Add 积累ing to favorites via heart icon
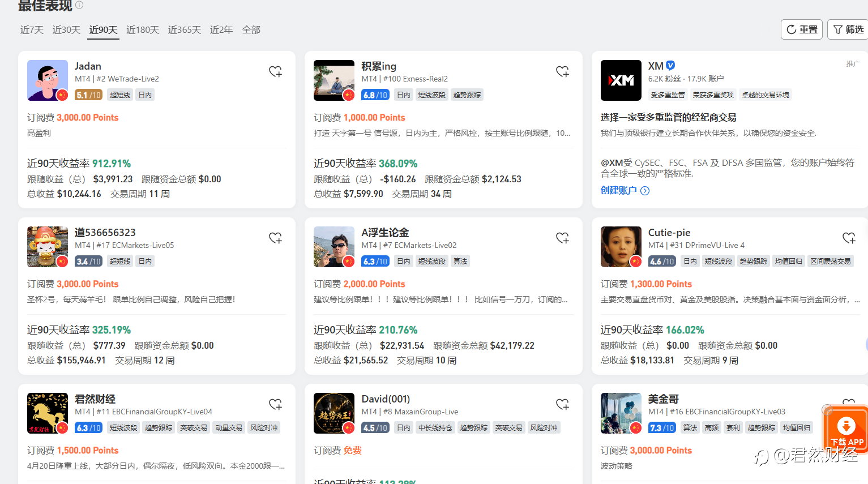 (562, 71)
